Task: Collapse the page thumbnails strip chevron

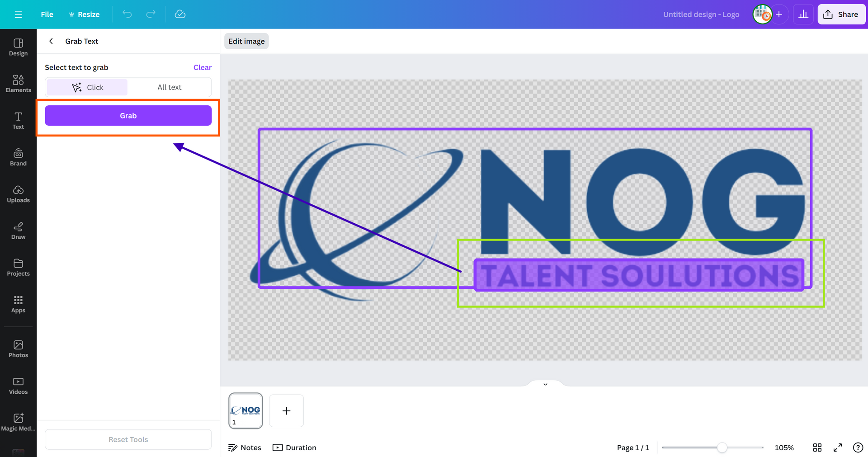Action: pos(545,384)
